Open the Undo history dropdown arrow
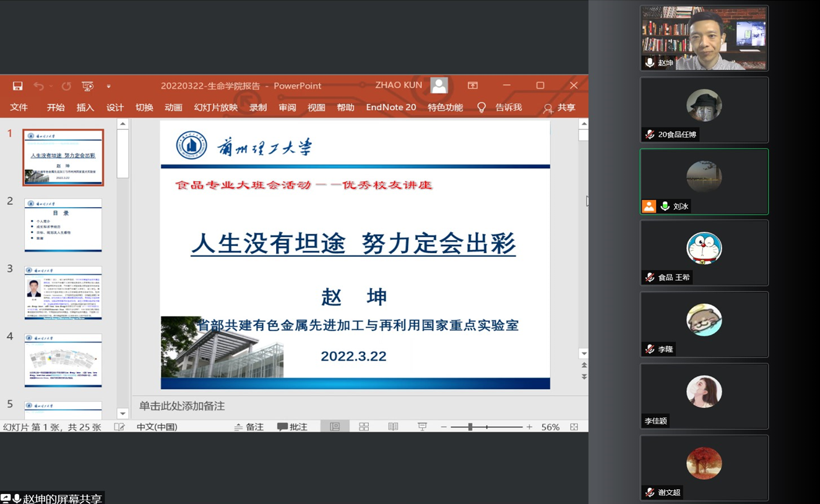The image size is (820, 504). [51, 87]
